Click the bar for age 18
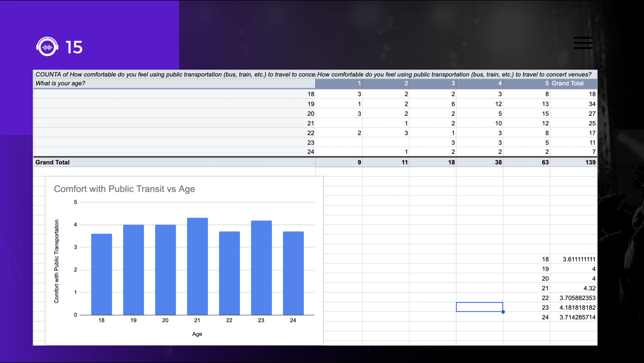 coord(101,274)
